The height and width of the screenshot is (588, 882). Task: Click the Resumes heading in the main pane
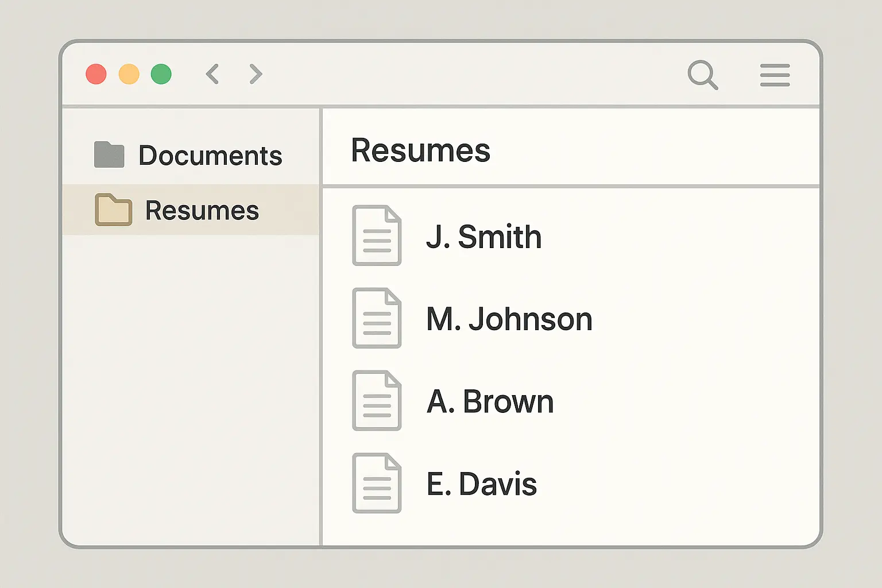[420, 150]
